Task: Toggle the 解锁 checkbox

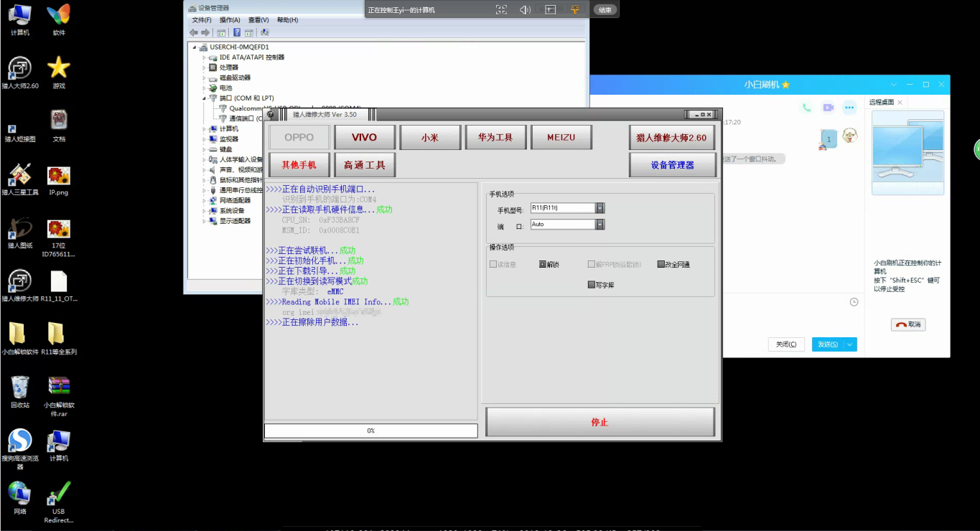Action: click(x=543, y=264)
